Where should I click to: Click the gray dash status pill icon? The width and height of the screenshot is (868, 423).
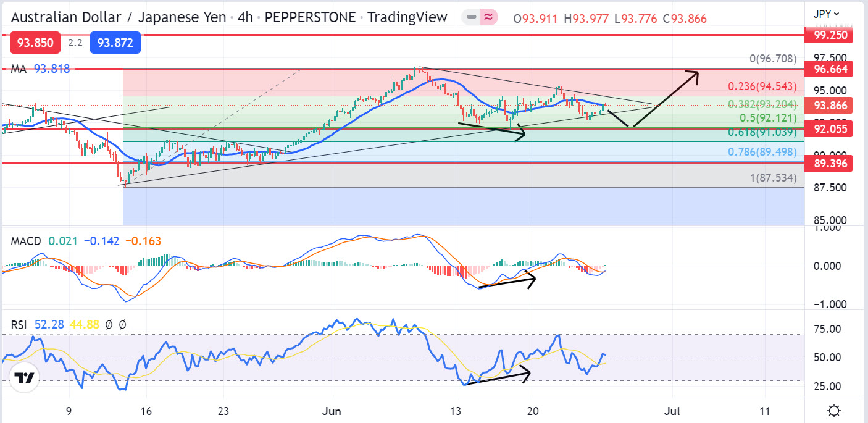tap(471, 18)
